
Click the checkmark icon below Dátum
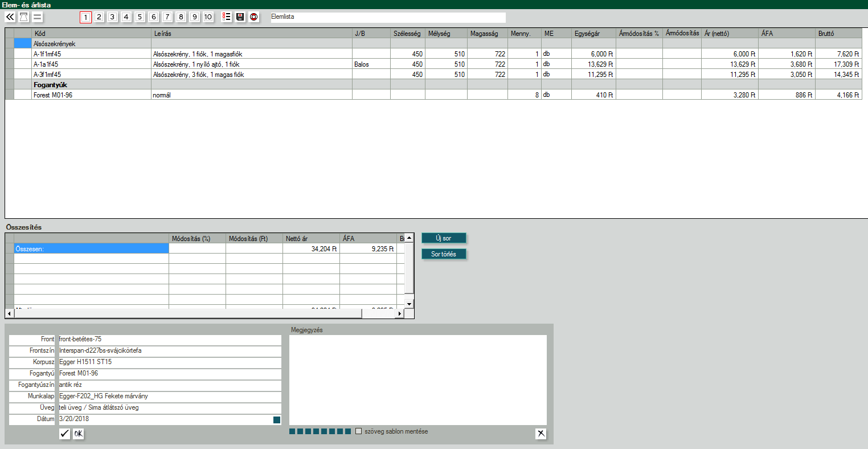(x=64, y=434)
